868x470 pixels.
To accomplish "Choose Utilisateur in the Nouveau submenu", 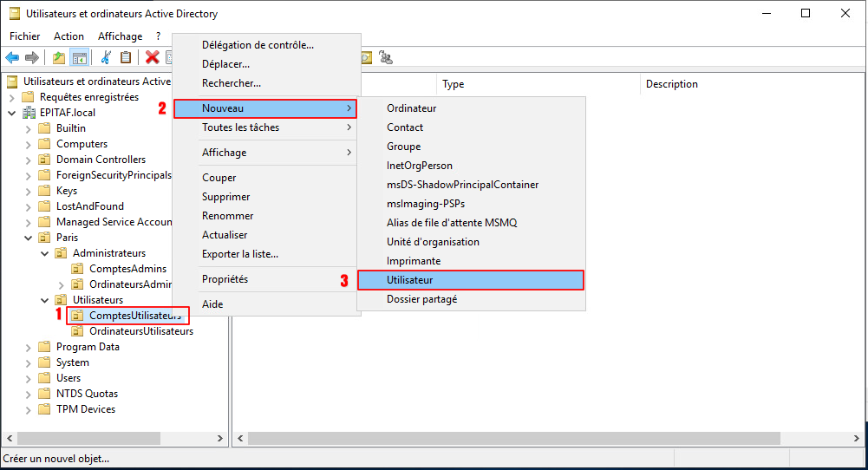I will coord(470,280).
